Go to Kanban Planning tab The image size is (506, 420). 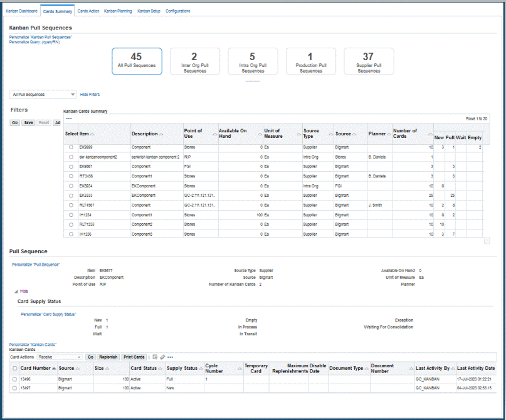pyautogui.click(x=118, y=11)
